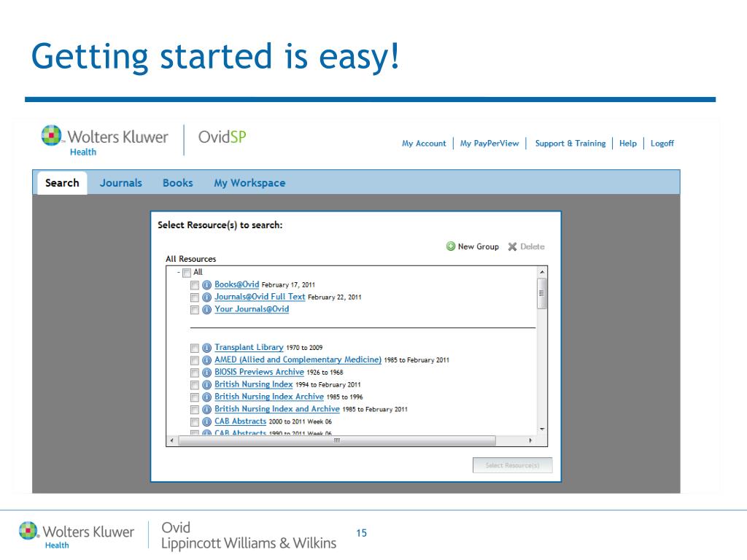The image size is (747, 560).
Task: Enable the BIOSIS Previews Archive checkbox
Action: click(x=194, y=373)
